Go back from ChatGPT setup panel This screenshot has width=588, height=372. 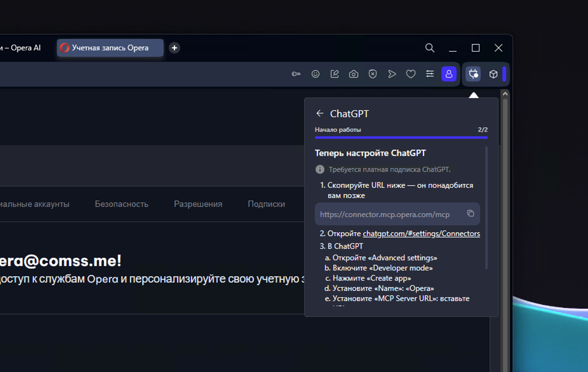320,113
